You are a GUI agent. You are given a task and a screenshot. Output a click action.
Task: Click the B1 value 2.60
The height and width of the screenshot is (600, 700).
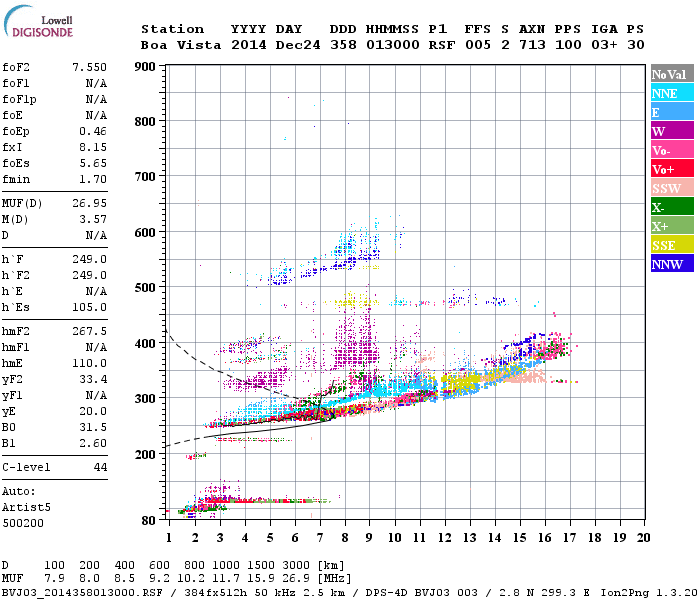93,444
